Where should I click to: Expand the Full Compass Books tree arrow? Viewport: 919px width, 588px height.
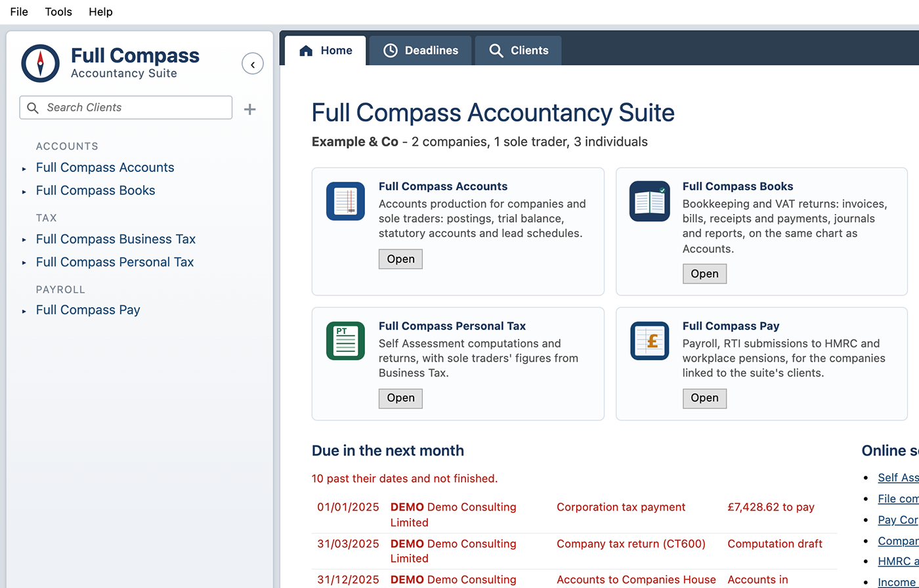pos(24,192)
